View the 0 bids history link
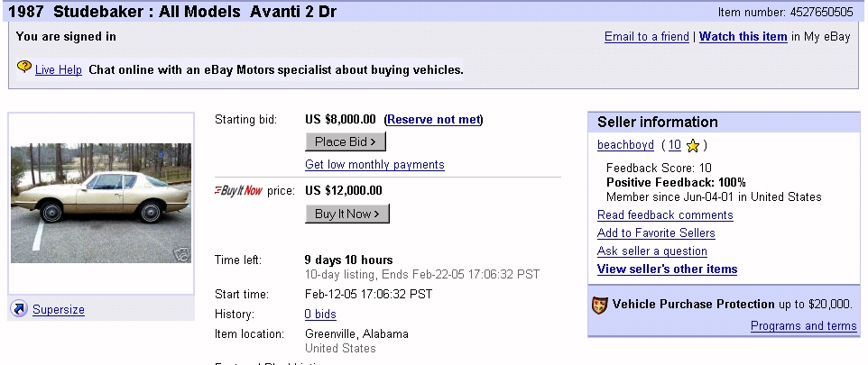 point(320,315)
